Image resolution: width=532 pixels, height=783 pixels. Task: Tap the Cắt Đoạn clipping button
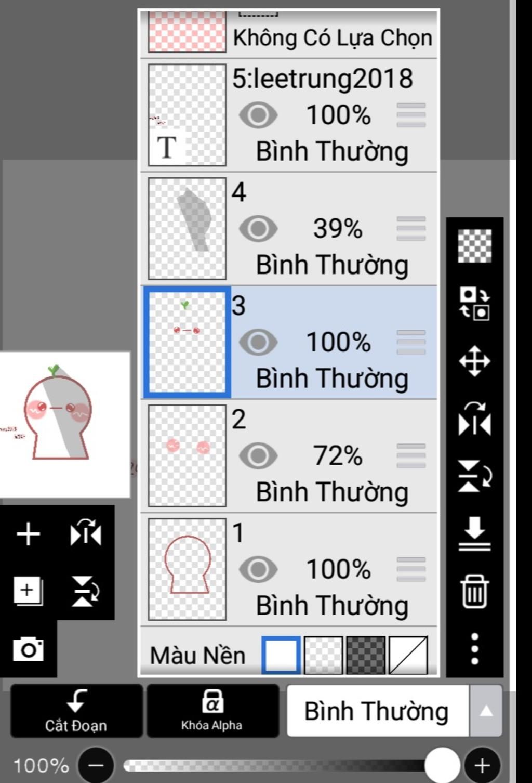[x=76, y=711]
